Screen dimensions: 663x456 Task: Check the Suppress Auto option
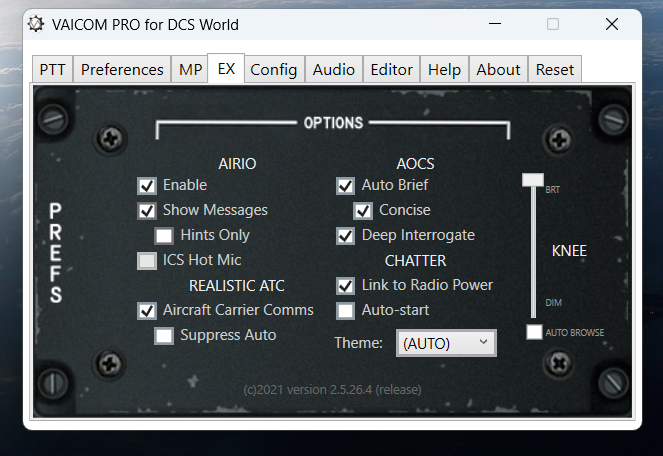point(164,335)
